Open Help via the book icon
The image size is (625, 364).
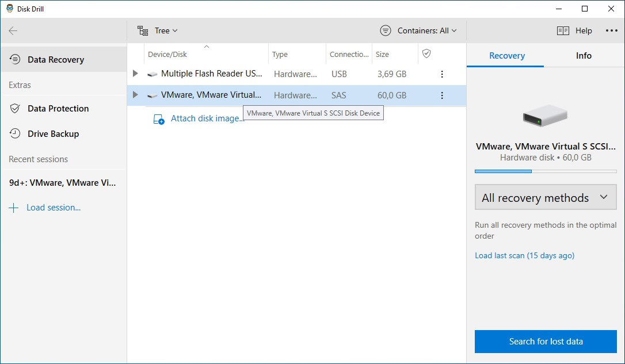coord(563,30)
